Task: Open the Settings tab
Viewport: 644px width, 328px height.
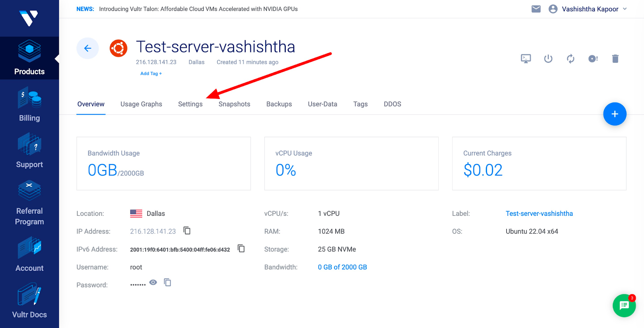Action: pyautogui.click(x=190, y=104)
